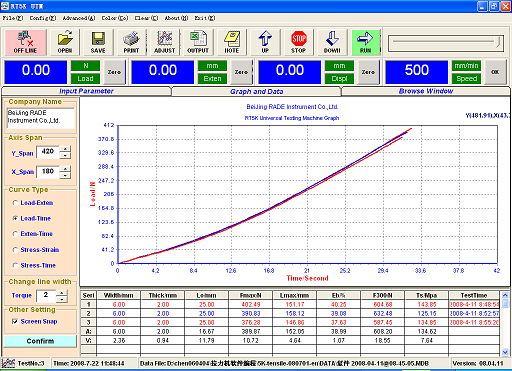Confirm speed with OK button

(495, 72)
